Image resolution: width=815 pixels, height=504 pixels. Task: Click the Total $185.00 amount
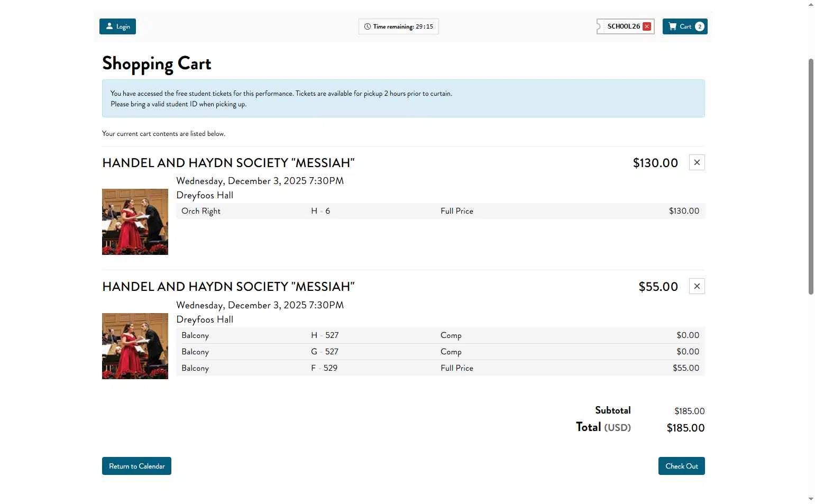pyautogui.click(x=685, y=428)
